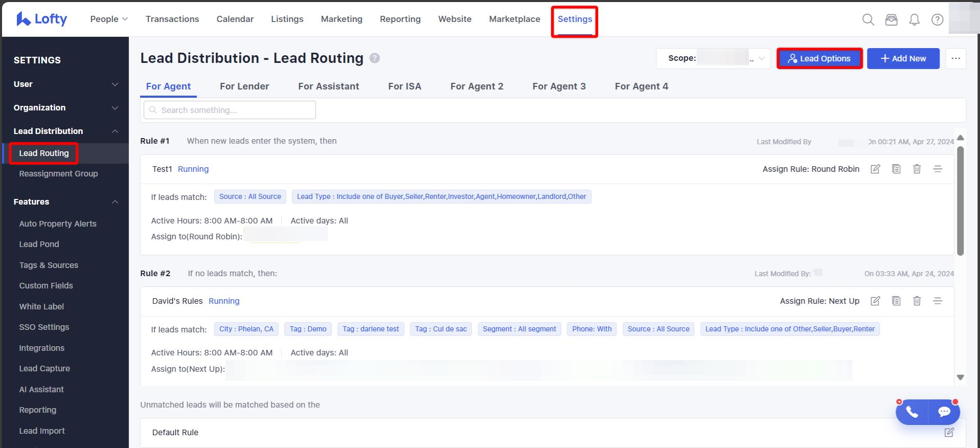Open the Scope dropdown selector
The width and height of the screenshot is (980, 448).
(713, 58)
